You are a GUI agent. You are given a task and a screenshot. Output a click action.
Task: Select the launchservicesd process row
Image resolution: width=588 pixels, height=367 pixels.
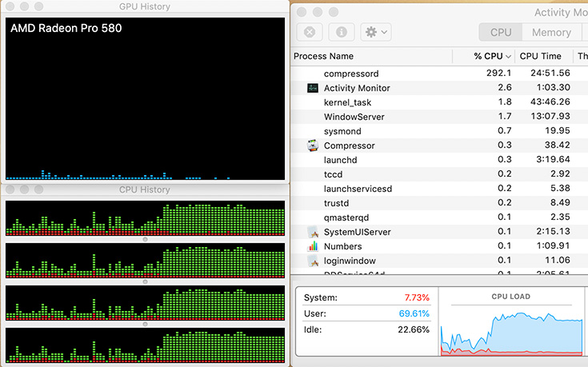(439, 189)
